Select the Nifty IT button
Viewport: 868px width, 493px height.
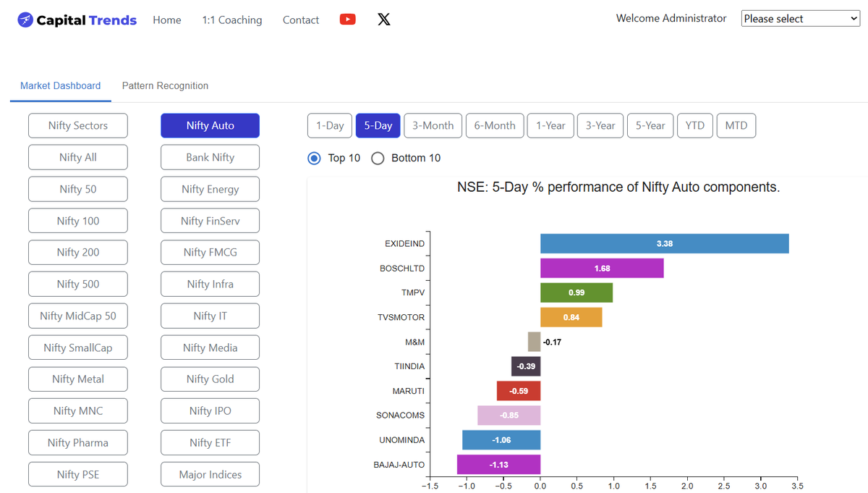pyautogui.click(x=210, y=316)
